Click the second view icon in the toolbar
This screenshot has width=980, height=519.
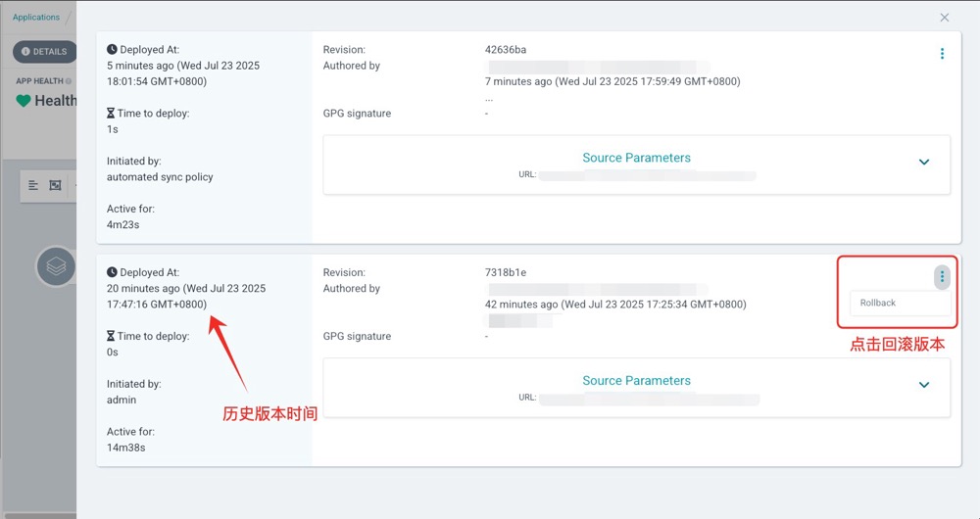click(56, 185)
